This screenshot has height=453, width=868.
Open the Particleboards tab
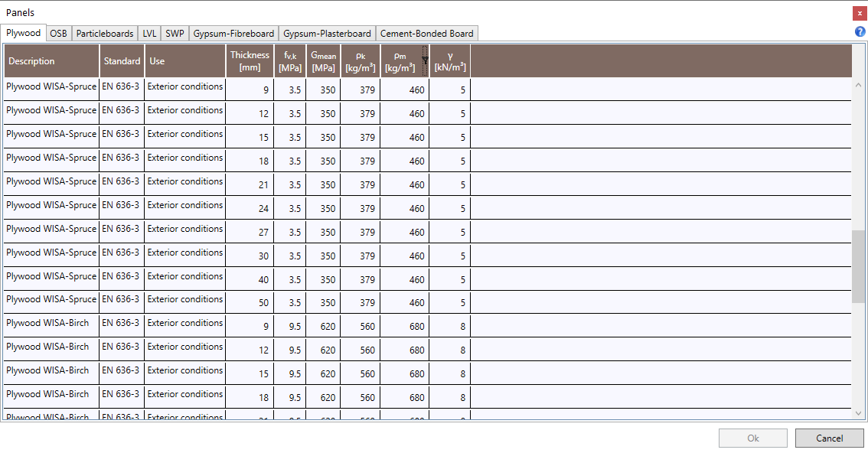pos(105,33)
